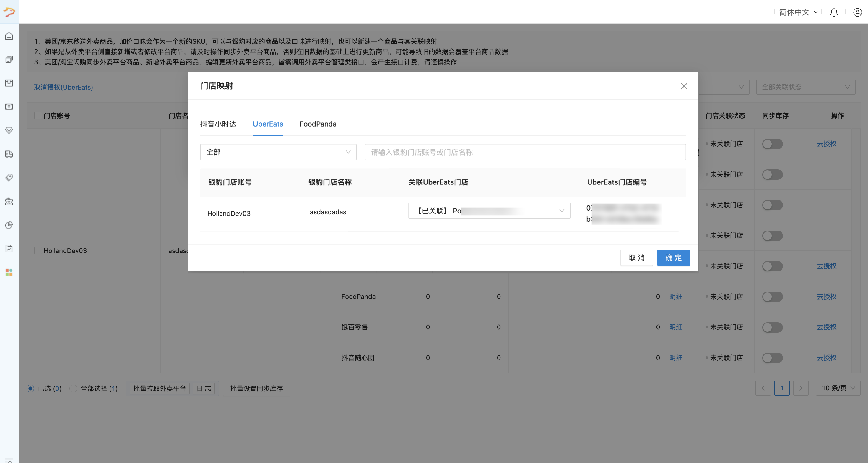Open 明细 for the FoodPanda row
868x463 pixels.
click(x=676, y=297)
